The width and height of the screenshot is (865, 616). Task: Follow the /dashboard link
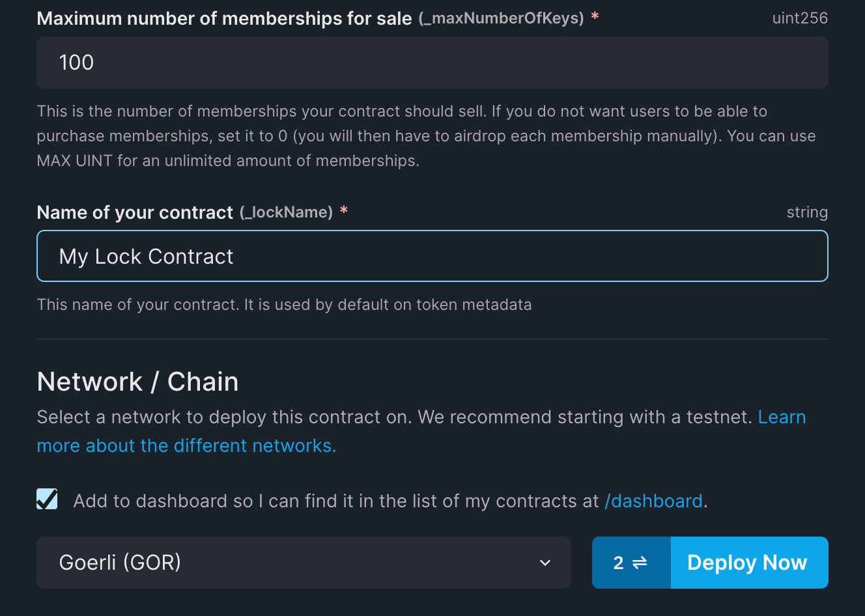653,501
